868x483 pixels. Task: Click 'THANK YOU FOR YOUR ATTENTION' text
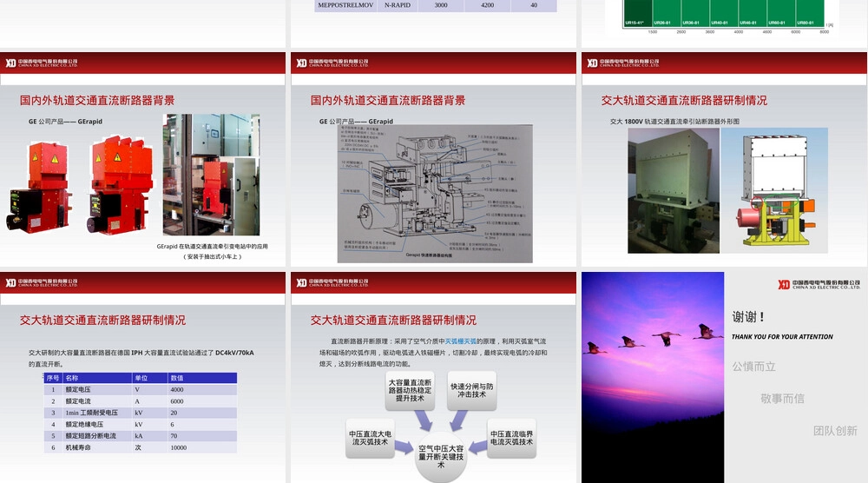pyautogui.click(x=782, y=337)
